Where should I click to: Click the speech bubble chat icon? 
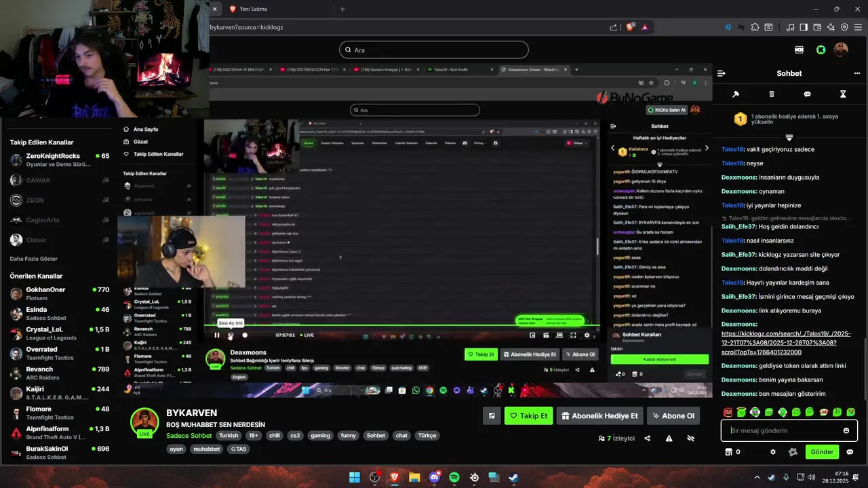[807, 94]
